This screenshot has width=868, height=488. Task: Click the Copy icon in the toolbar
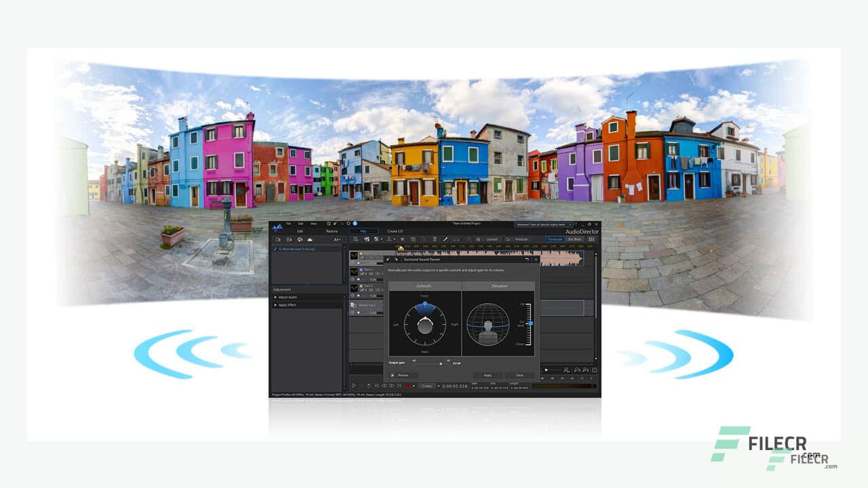pos(414,239)
